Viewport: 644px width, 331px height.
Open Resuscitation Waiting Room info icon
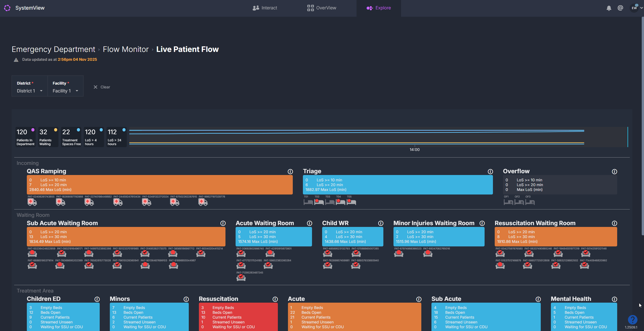click(614, 223)
